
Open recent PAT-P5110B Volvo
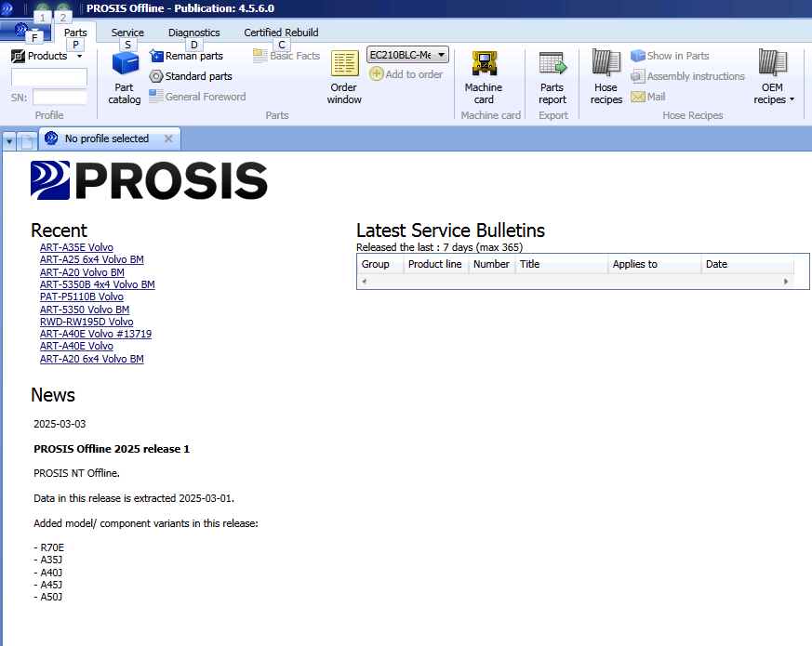pyautogui.click(x=82, y=297)
